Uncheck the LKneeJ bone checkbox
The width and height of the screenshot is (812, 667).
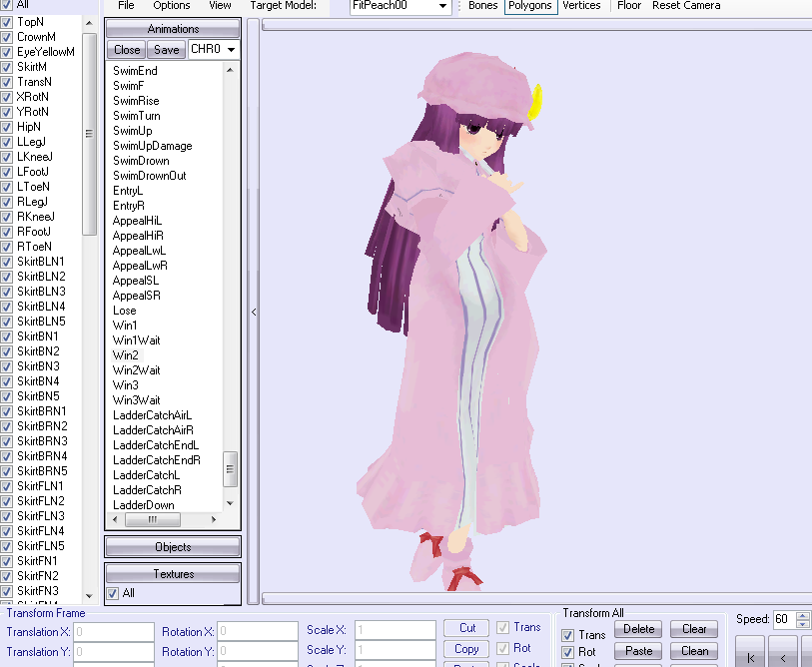[x=7, y=158]
